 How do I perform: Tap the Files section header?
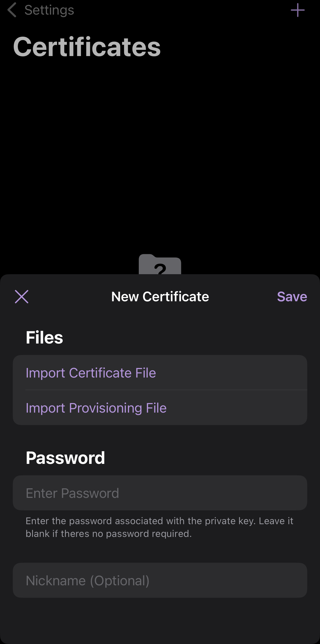pos(44,337)
